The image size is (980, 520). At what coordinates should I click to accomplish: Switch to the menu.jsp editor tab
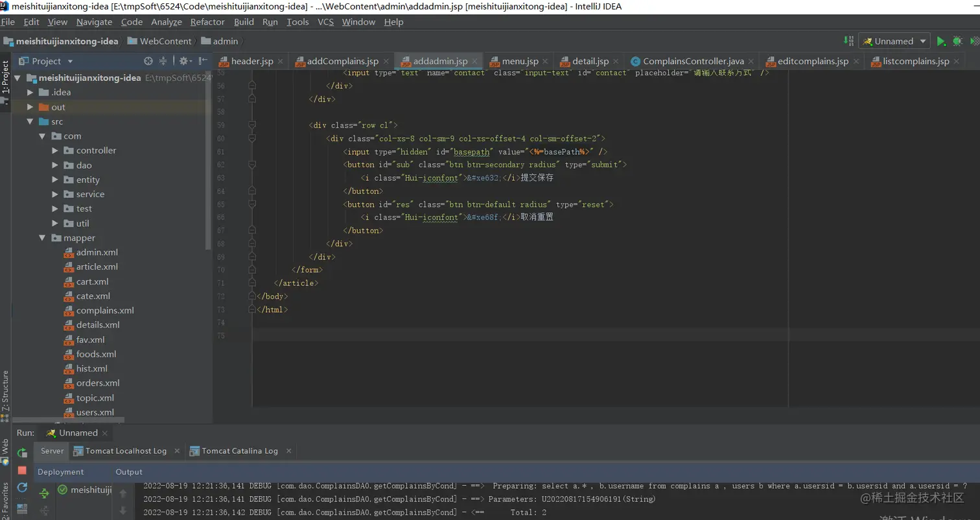[520, 61]
